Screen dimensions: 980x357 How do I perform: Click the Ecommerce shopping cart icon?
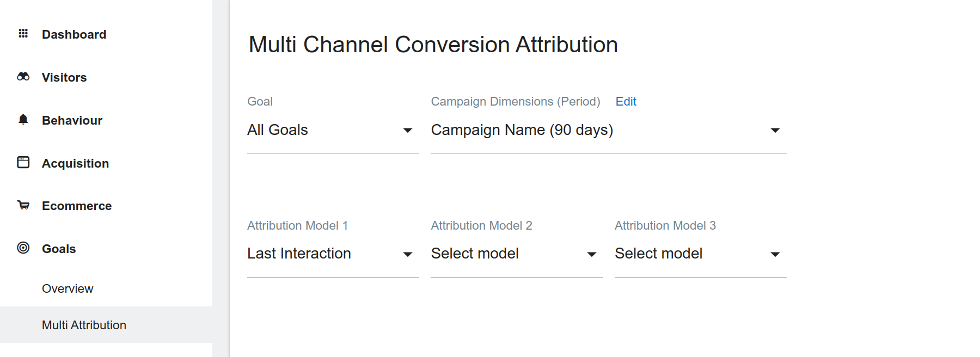click(23, 205)
